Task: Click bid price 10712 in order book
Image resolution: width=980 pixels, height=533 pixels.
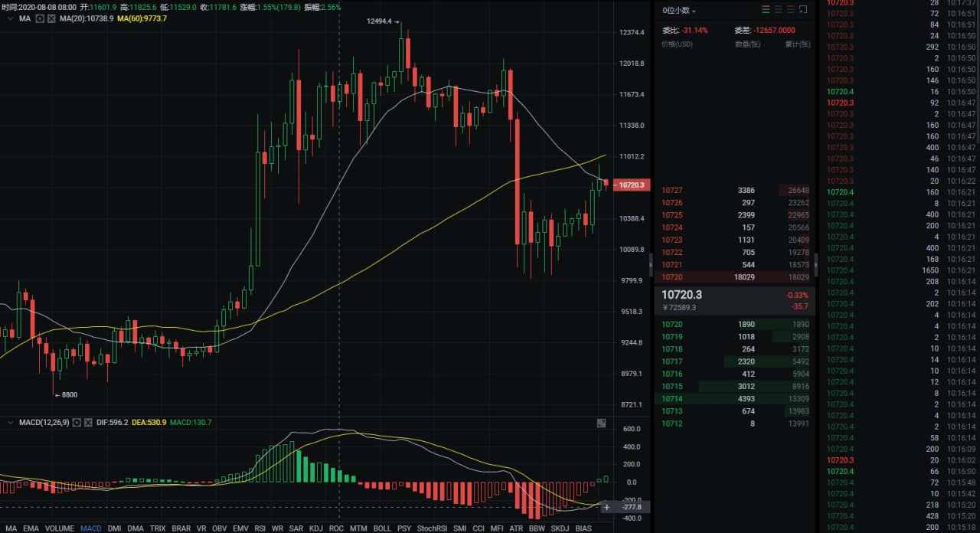Action: pyautogui.click(x=672, y=423)
